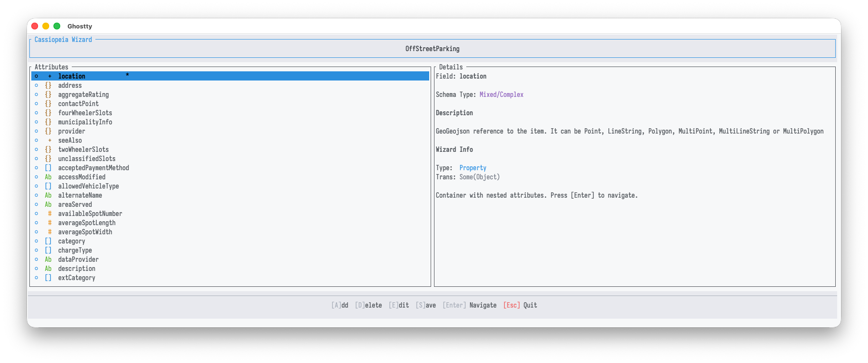Click the asterisk marker on location row
The image size is (868, 363).
(x=127, y=75)
